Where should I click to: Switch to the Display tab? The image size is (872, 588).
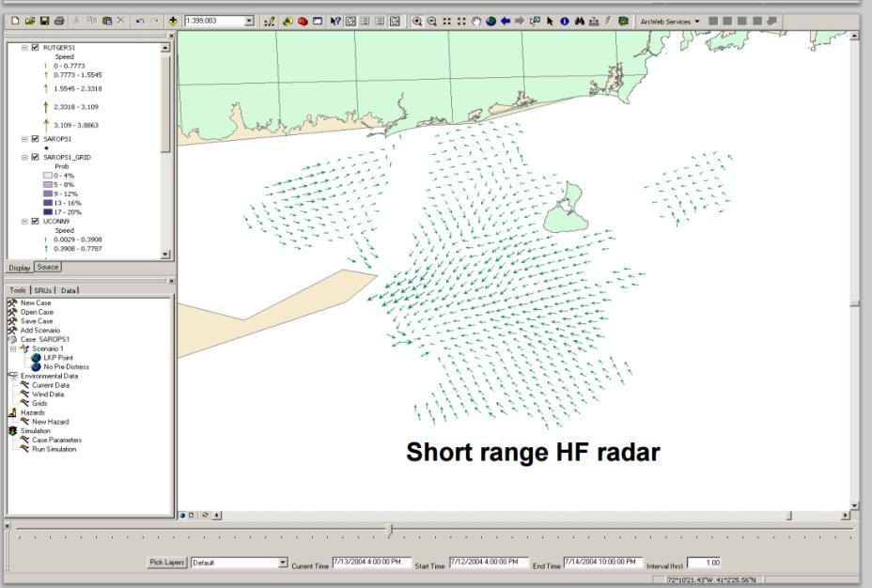point(20,268)
